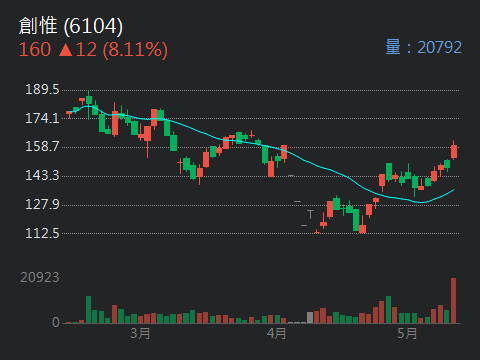Click the price change text 160 ▲12 (8.11%)

(x=93, y=50)
